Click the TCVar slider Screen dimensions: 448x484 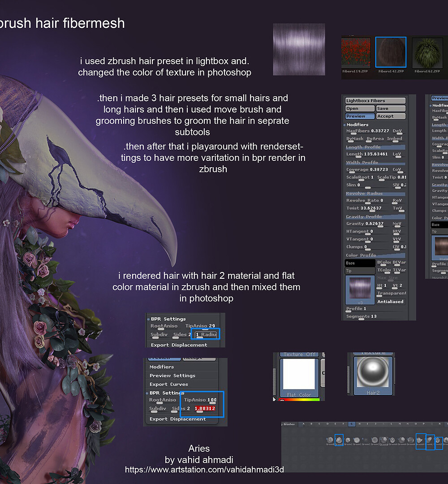(x=399, y=270)
